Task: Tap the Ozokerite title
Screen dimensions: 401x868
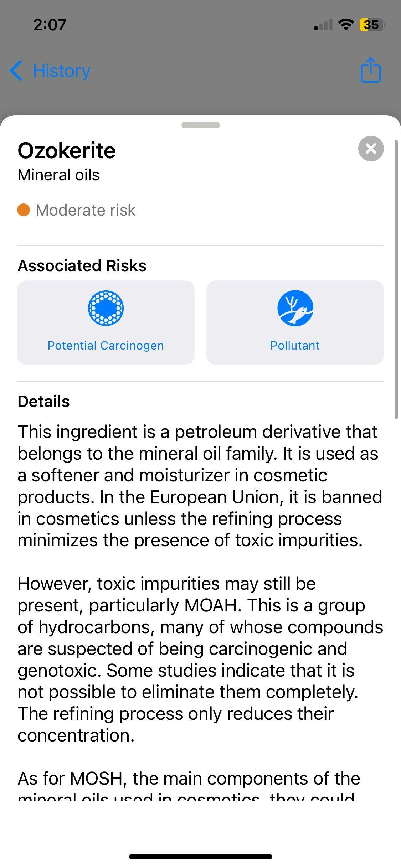Action: pos(67,150)
